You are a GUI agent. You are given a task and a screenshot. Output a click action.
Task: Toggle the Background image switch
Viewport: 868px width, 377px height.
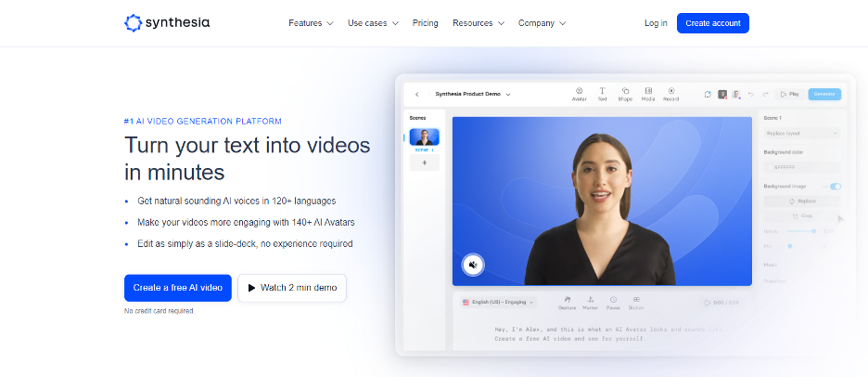coord(836,187)
